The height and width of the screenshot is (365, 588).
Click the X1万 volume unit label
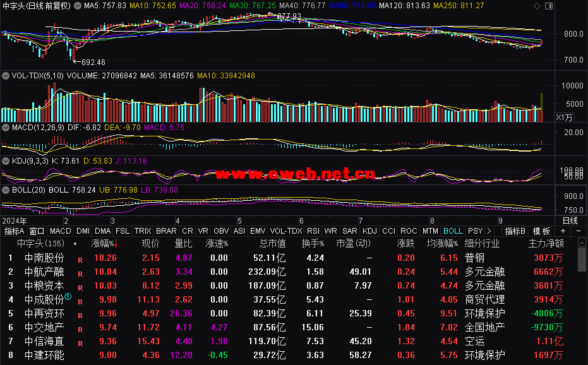(564, 117)
